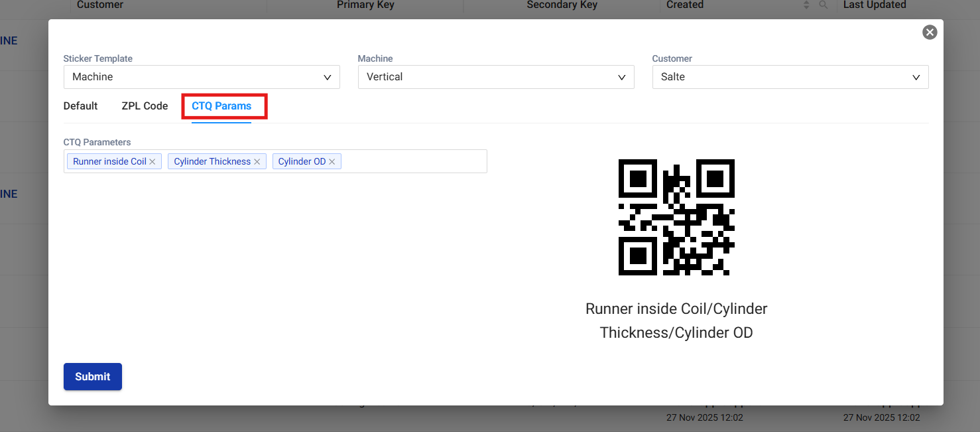Click the Cylinder Thickness tag label
The image size is (980, 432).
tap(212, 162)
